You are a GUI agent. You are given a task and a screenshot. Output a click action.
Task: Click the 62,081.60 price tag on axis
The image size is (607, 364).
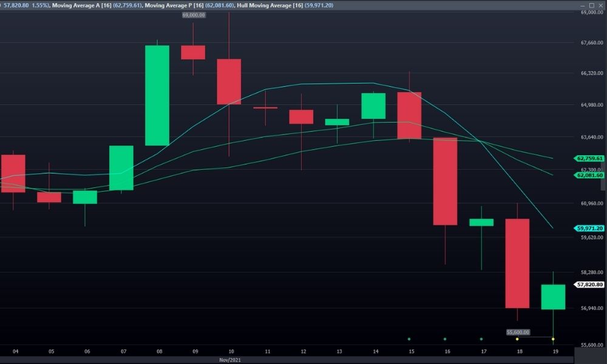(x=589, y=175)
